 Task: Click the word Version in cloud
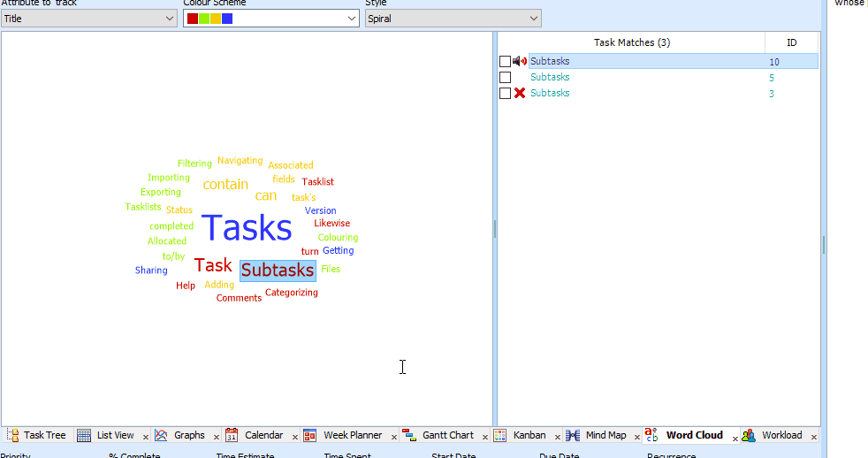tap(320, 210)
